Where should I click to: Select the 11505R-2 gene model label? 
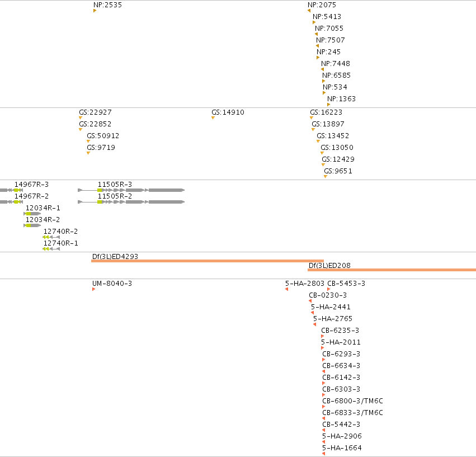115,196
